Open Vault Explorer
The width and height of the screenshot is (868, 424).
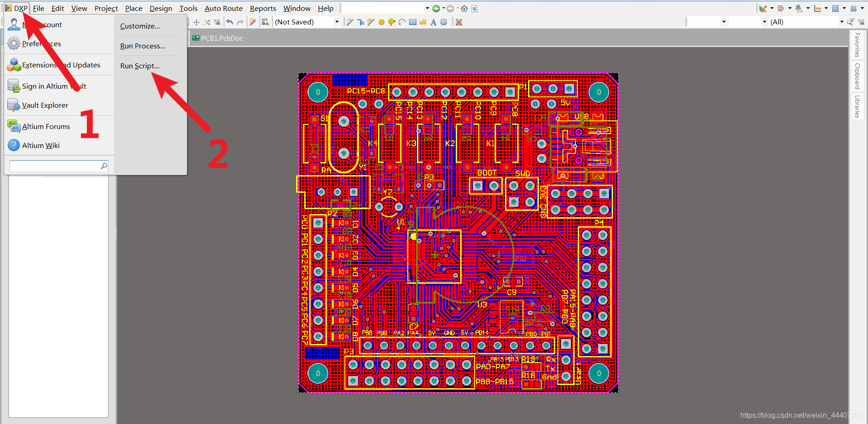point(45,105)
